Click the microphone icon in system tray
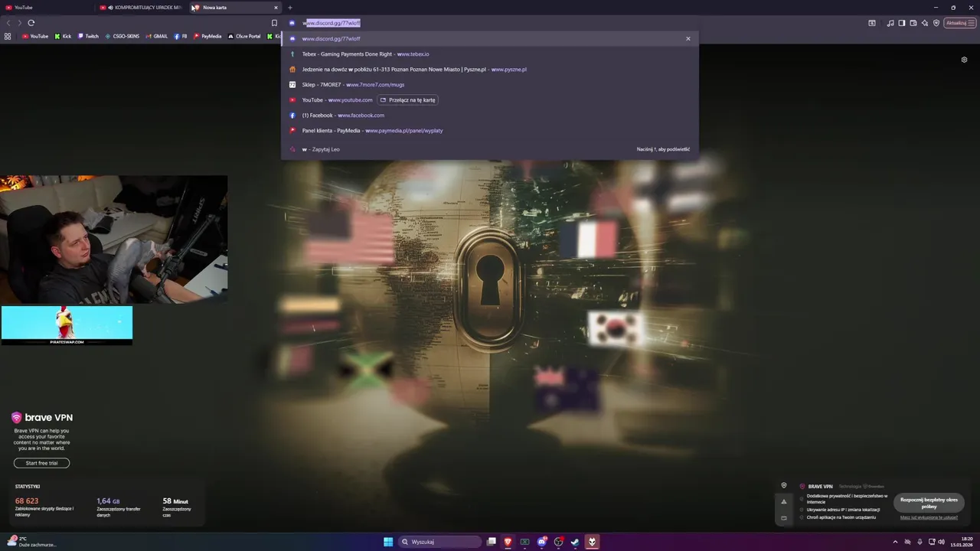 click(x=920, y=542)
